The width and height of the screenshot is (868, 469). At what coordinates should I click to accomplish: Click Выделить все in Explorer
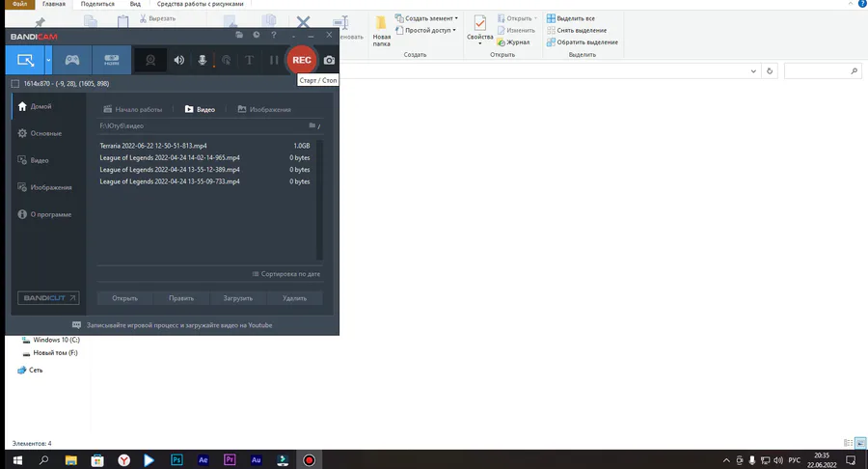(x=571, y=18)
